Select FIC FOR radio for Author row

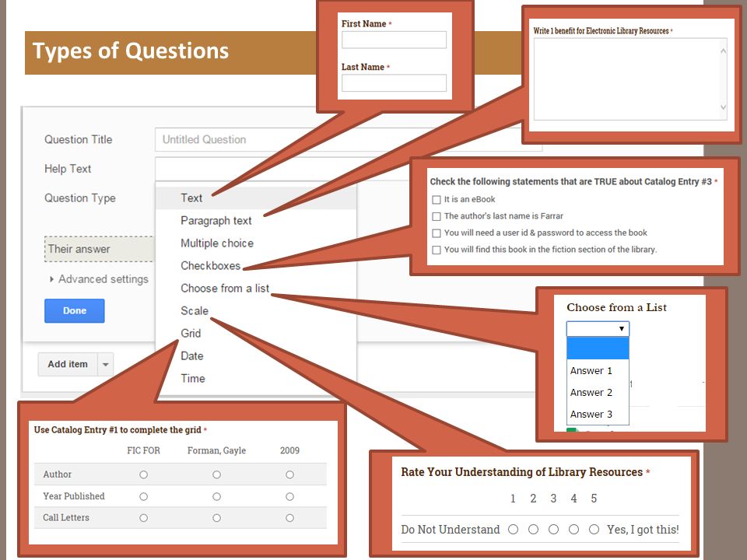pyautogui.click(x=143, y=474)
